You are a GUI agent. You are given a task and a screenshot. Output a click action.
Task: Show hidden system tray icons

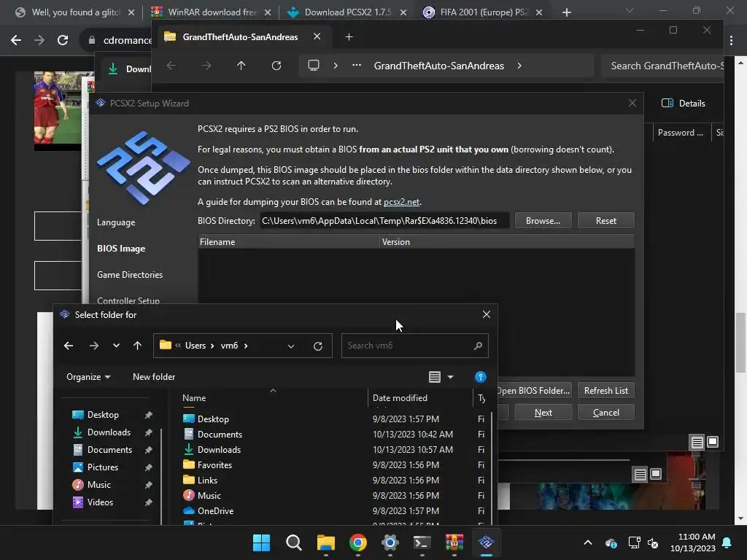click(588, 542)
